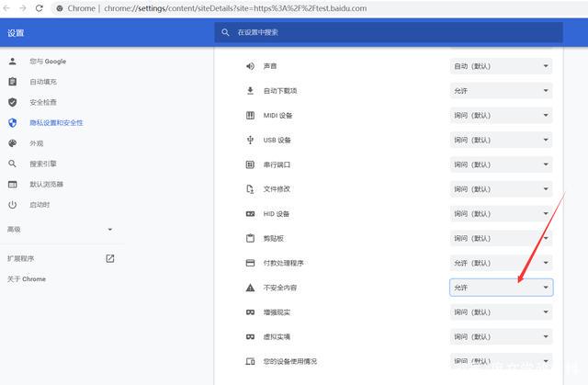Open 您与 Google section

[x=48, y=62]
